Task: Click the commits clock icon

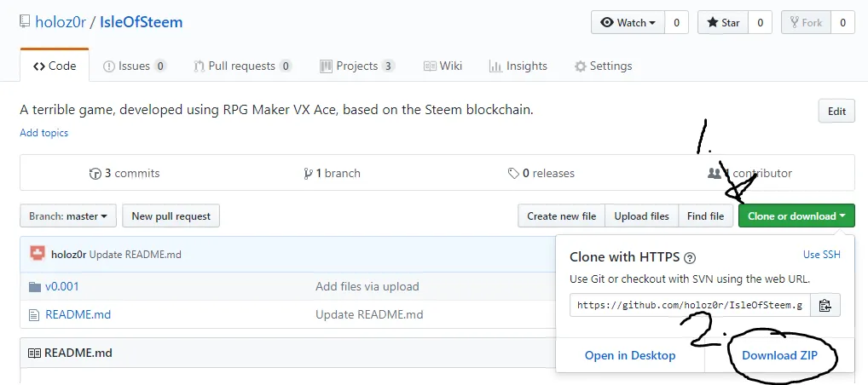Action: [95, 174]
